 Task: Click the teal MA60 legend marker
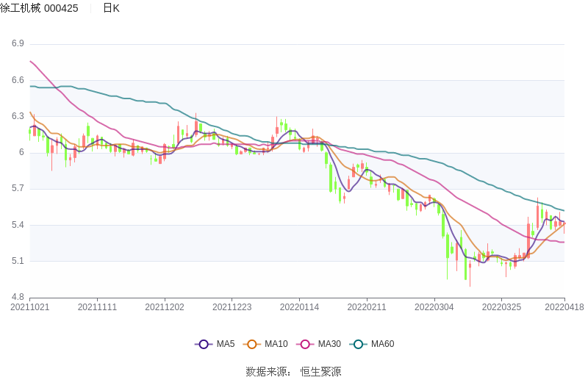[358, 344]
